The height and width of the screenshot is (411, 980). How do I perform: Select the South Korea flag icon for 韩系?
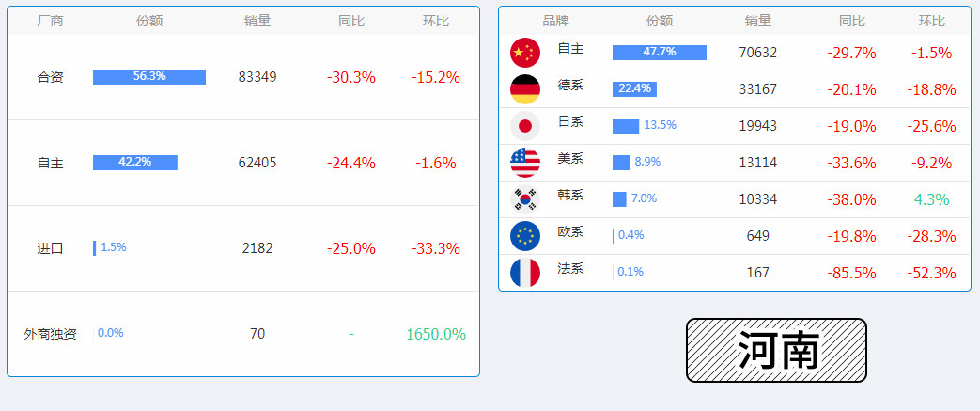(525, 199)
